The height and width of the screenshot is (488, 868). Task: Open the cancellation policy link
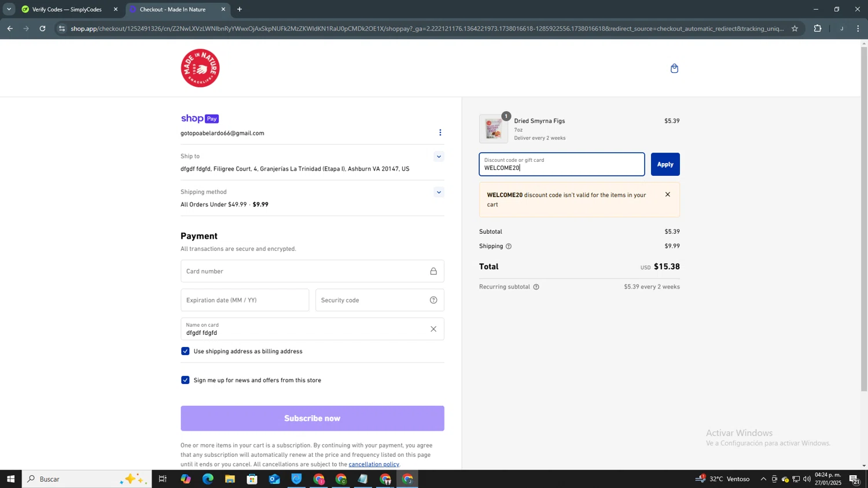point(374,464)
